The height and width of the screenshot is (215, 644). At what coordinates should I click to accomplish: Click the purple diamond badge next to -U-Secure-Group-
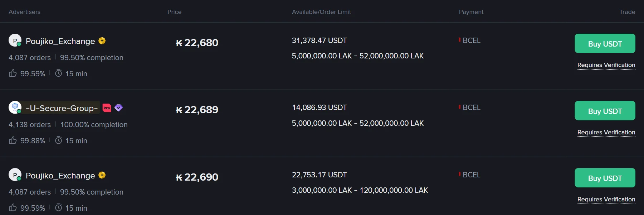tap(119, 108)
